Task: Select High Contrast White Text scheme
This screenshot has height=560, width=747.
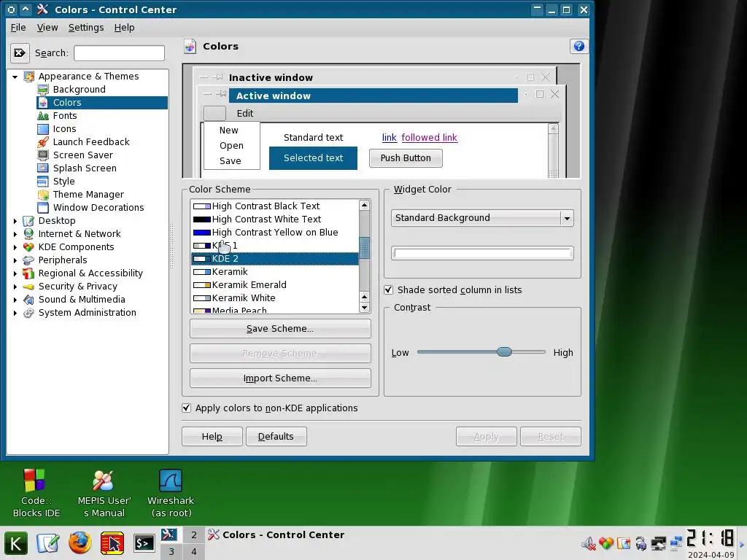Action: (x=275, y=219)
